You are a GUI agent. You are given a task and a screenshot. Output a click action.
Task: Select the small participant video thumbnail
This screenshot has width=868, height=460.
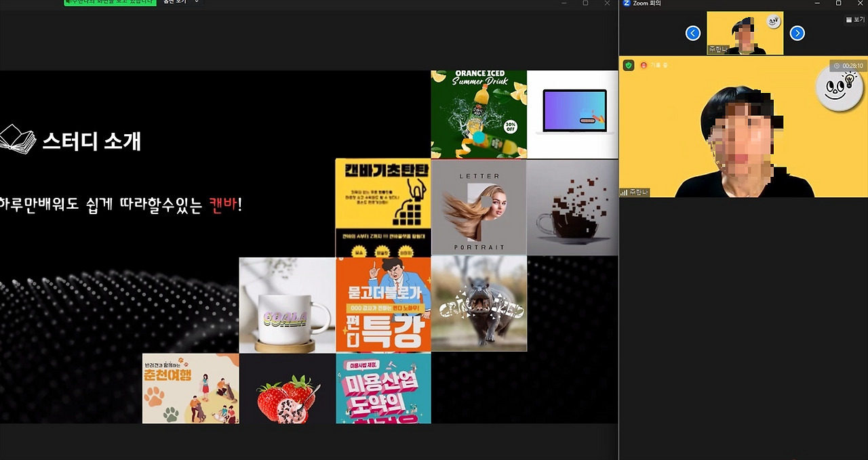click(x=745, y=33)
